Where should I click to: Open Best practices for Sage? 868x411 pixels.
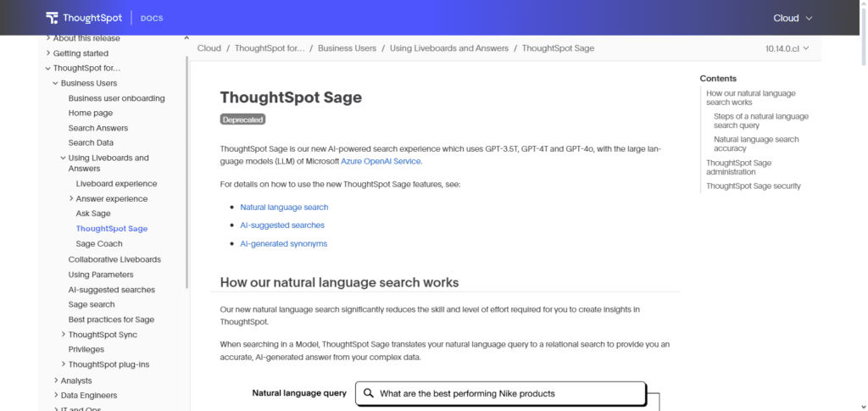click(x=111, y=319)
